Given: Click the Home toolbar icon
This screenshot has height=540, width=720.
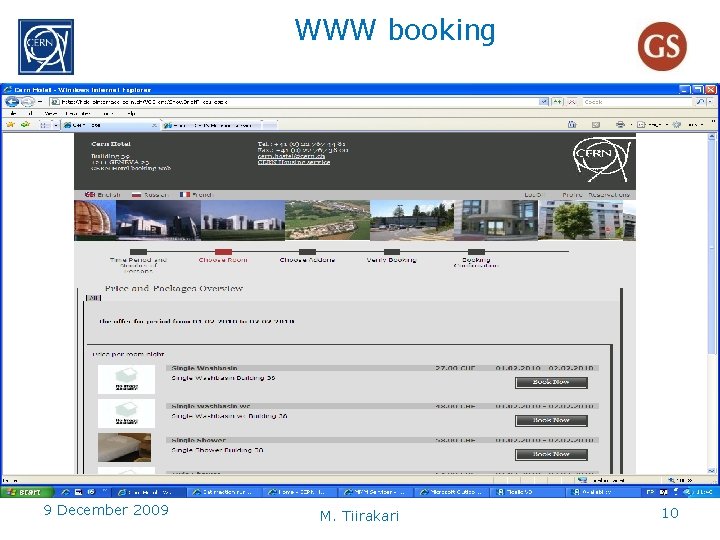Looking at the screenshot, I should [x=572, y=124].
